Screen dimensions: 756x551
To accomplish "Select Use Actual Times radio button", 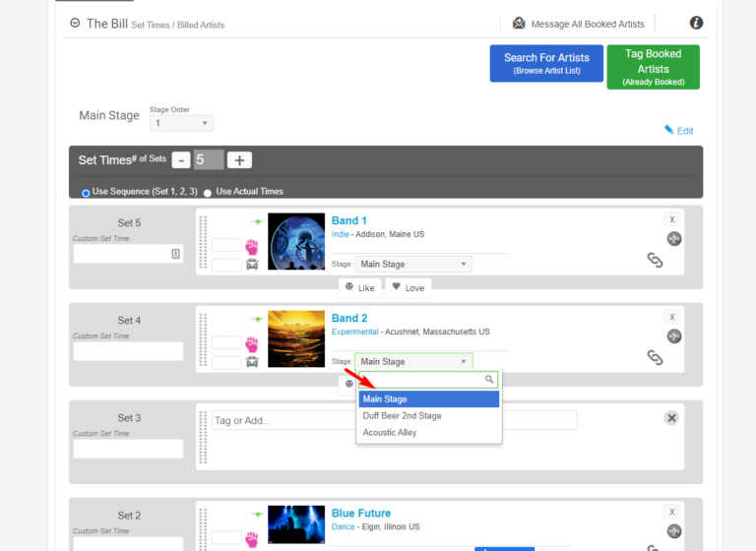I will 208,193.
